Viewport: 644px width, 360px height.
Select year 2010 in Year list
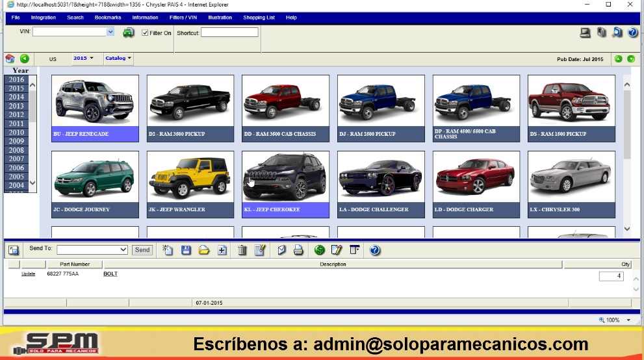pos(16,133)
